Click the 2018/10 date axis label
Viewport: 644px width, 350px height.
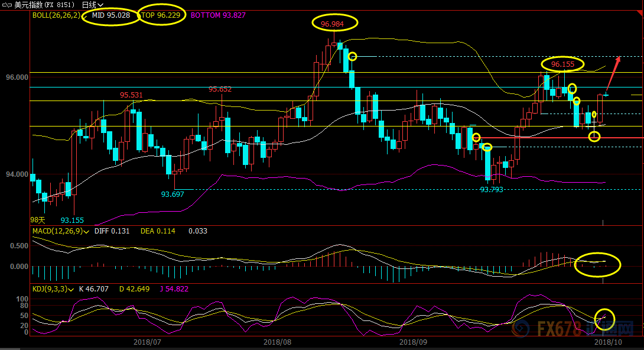click(609, 342)
